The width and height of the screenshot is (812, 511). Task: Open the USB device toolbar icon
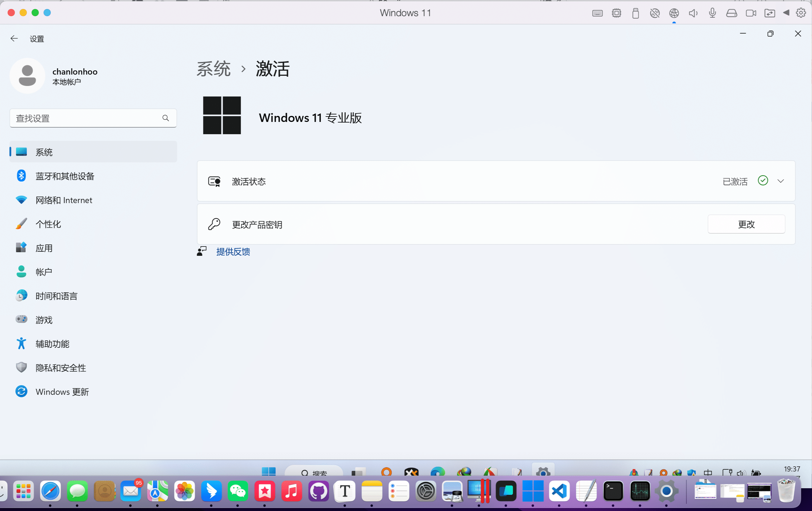pyautogui.click(x=636, y=13)
